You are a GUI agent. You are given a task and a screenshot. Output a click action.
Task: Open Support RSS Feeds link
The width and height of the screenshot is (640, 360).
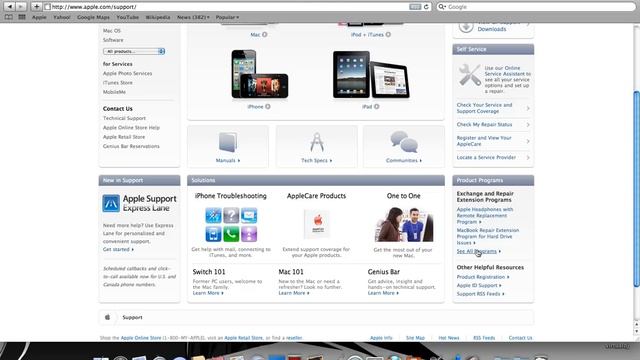tap(480, 294)
